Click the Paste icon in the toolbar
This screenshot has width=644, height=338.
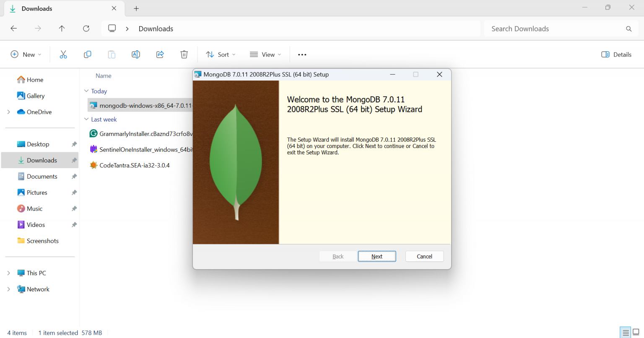click(111, 54)
